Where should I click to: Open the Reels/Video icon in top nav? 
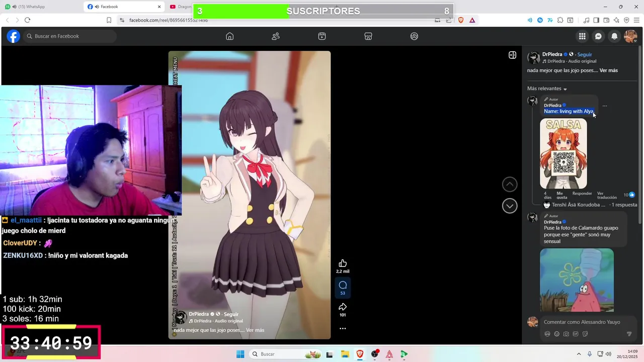tap(322, 36)
